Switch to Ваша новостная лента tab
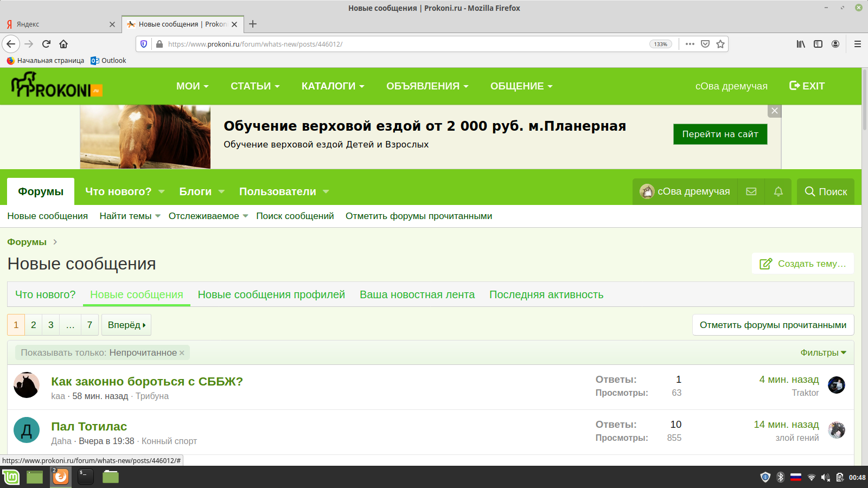Image resolution: width=868 pixels, height=488 pixels. click(x=417, y=294)
